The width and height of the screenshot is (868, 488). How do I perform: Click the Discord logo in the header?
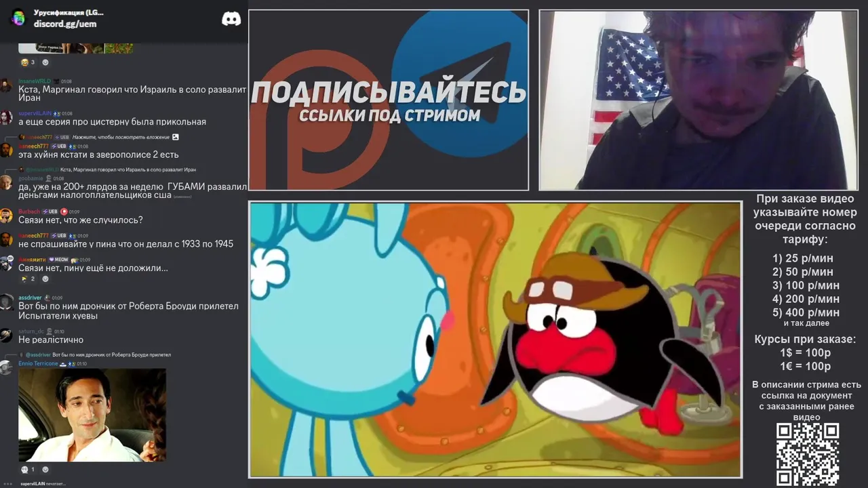[x=231, y=19]
